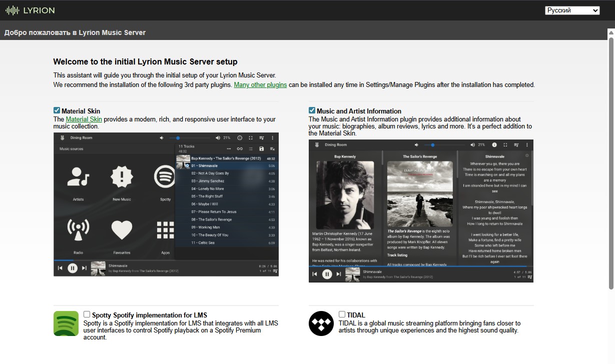The width and height of the screenshot is (615, 364).
Task: Click the TIDAL logo icon
Action: pos(321,323)
